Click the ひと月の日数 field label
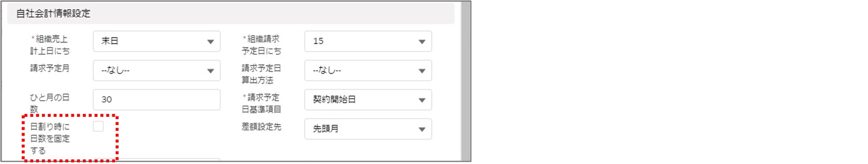868x164 pixels. [x=50, y=103]
